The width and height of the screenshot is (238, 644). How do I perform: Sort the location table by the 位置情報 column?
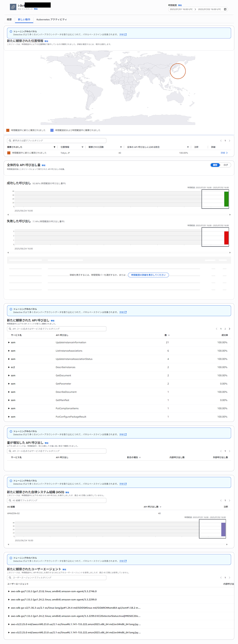pyautogui.click(x=83, y=147)
